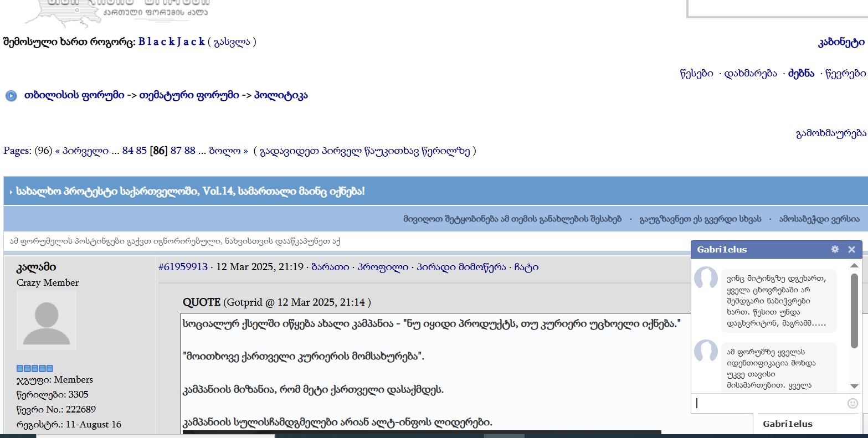Viewport: 868px width, 438px height.
Task: Click the quoted line starting სოციალურ ქსელში
Action: [432, 323]
